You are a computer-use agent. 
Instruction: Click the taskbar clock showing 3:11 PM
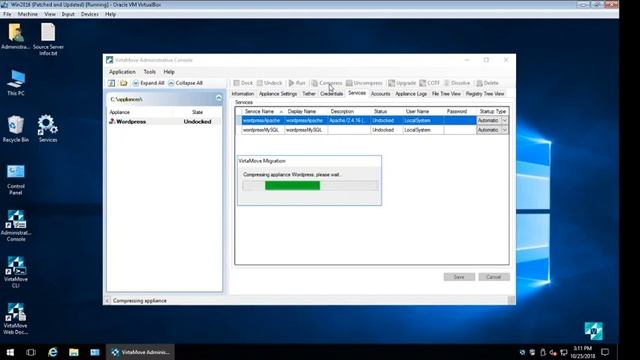click(582, 352)
